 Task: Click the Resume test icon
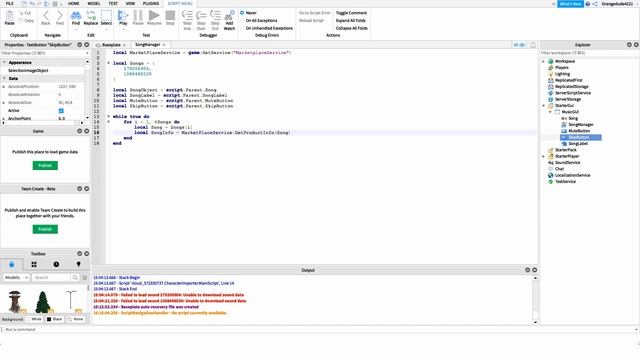pos(154,16)
